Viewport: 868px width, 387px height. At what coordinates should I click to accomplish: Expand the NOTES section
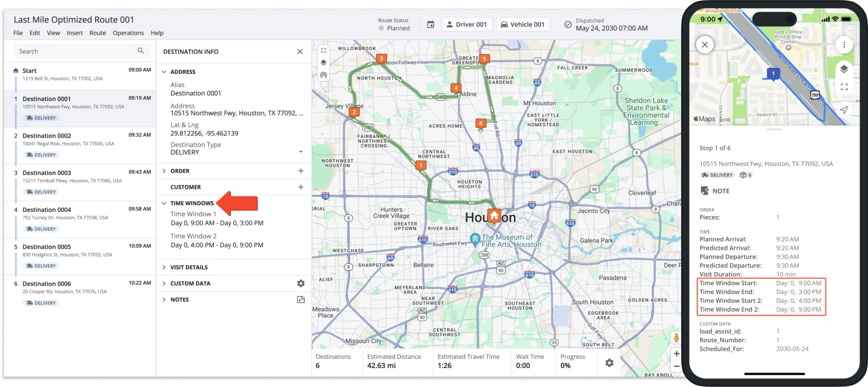(164, 299)
